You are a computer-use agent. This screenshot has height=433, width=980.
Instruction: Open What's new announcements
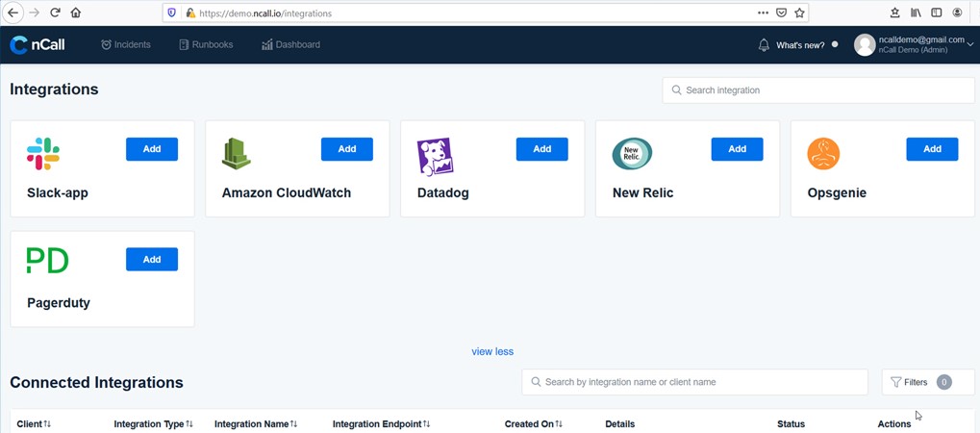click(x=800, y=45)
